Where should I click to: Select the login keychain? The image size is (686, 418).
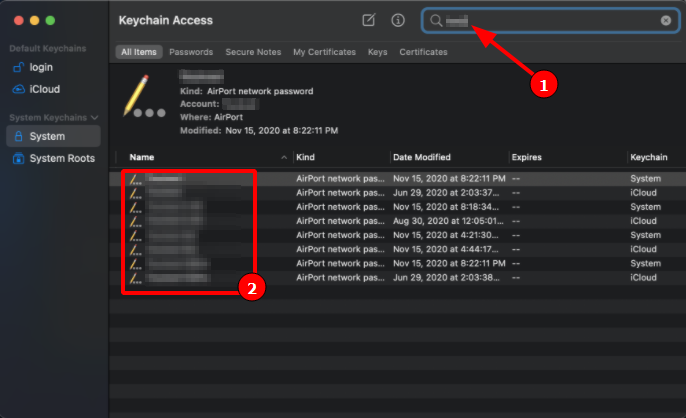(53, 67)
